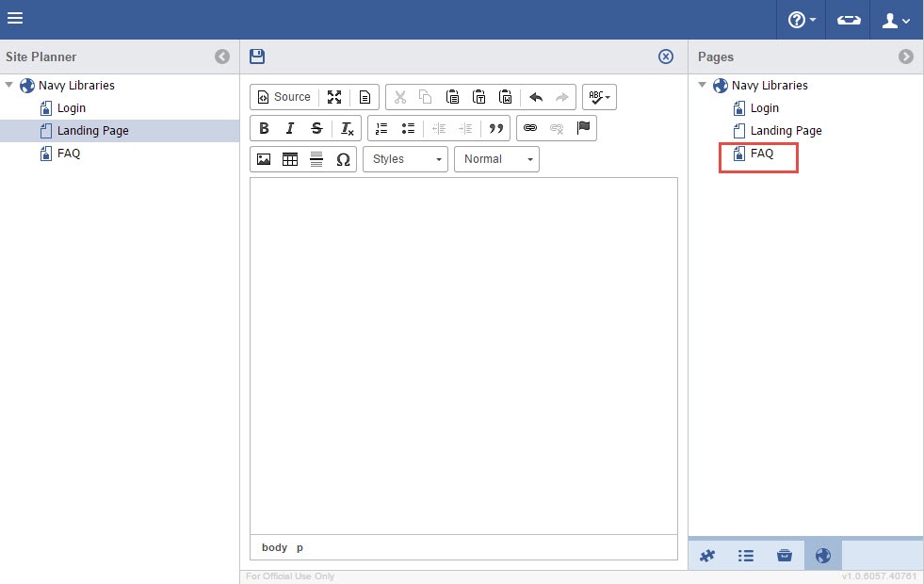This screenshot has height=584, width=924.
Task: Click the Source button
Action: click(x=284, y=97)
